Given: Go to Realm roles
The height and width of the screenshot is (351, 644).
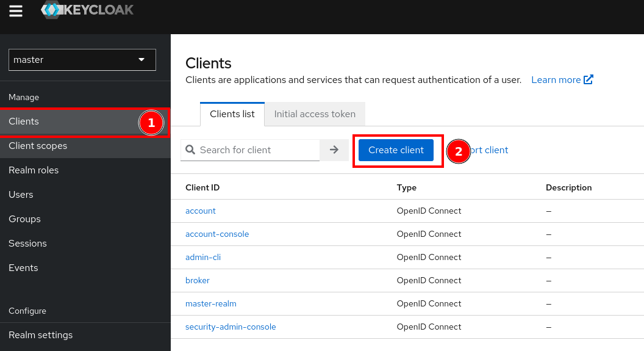Looking at the screenshot, I should 34,170.
